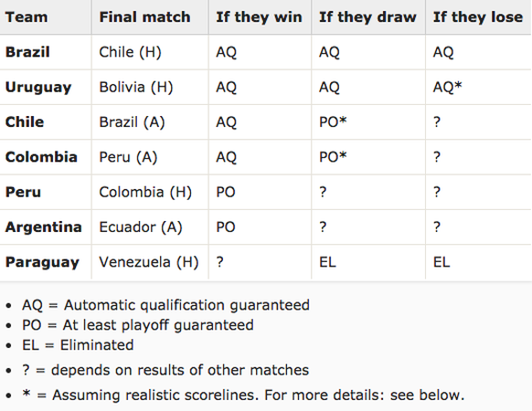
Task: Click the Uruguay team name
Action: (x=38, y=87)
